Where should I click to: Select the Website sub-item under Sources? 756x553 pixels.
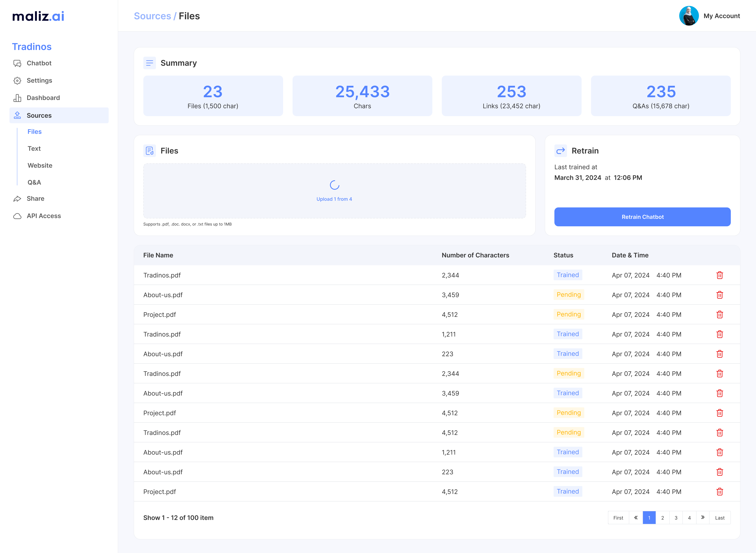point(40,166)
